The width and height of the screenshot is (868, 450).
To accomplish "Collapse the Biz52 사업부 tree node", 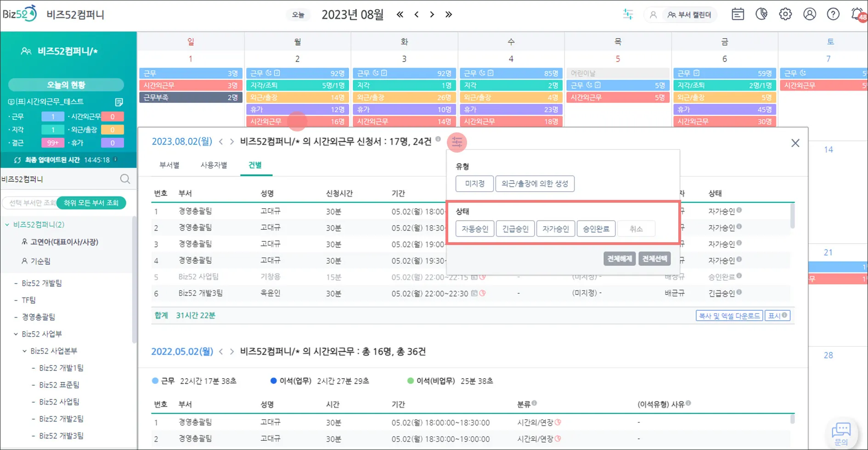I will 16,334.
